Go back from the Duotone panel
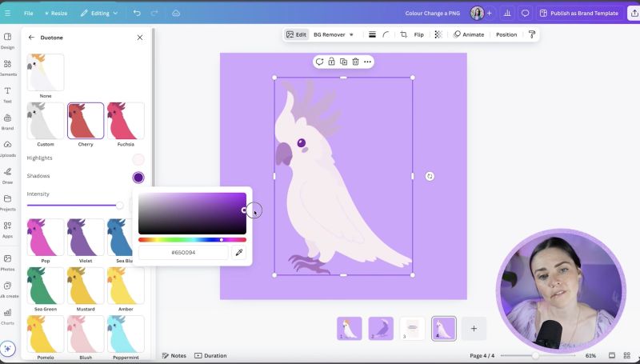 31,38
